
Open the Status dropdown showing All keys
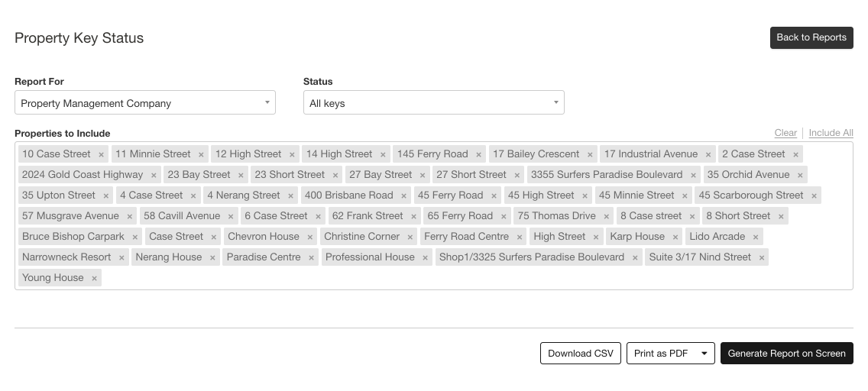click(x=433, y=103)
